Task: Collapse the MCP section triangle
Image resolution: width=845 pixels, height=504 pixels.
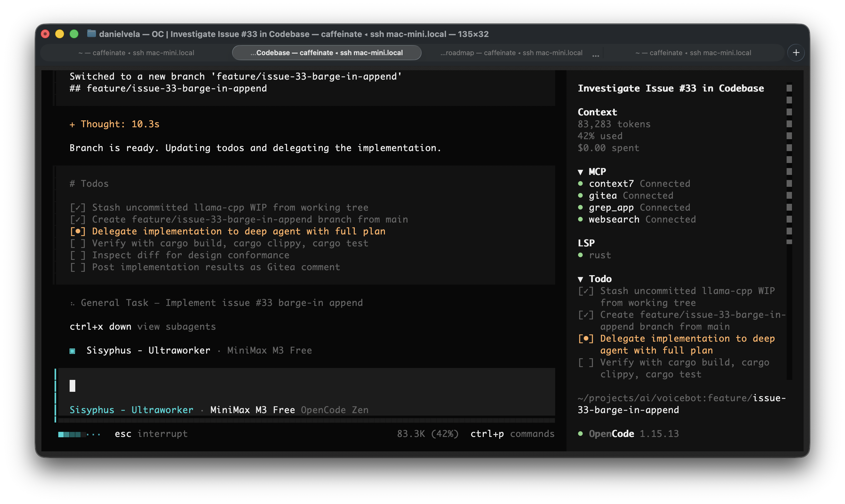Action: [x=580, y=172]
